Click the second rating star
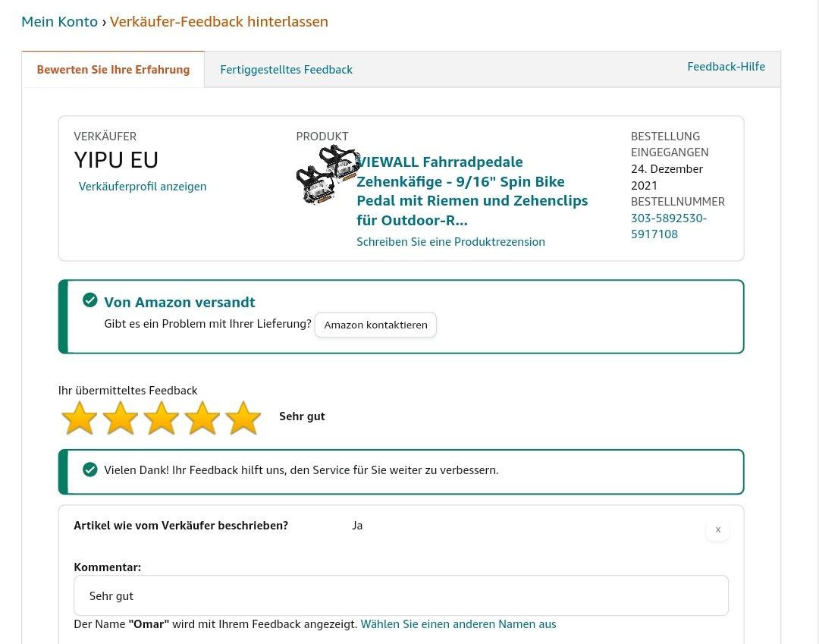 point(121,418)
